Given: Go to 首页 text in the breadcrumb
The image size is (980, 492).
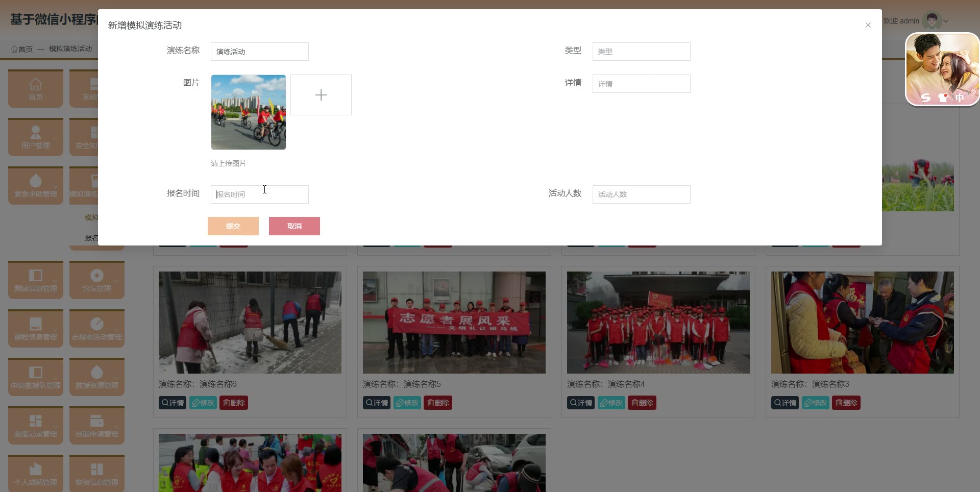Looking at the screenshot, I should click(x=26, y=49).
